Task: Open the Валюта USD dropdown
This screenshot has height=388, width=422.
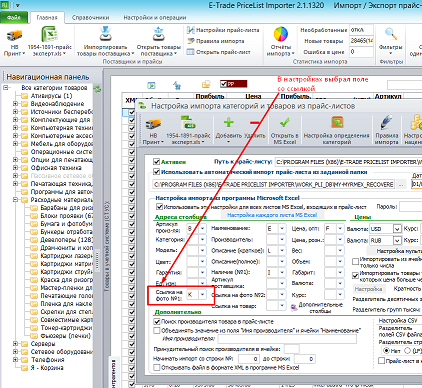Action: [x=397, y=229]
